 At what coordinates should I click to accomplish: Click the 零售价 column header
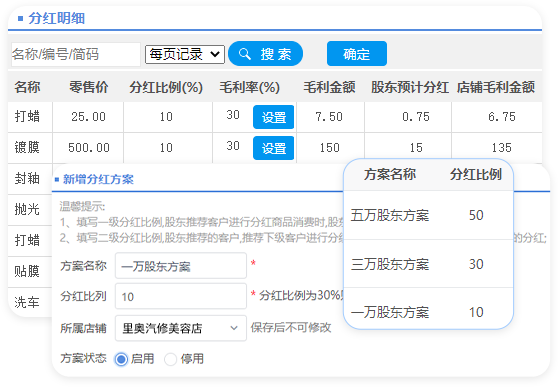tap(89, 87)
